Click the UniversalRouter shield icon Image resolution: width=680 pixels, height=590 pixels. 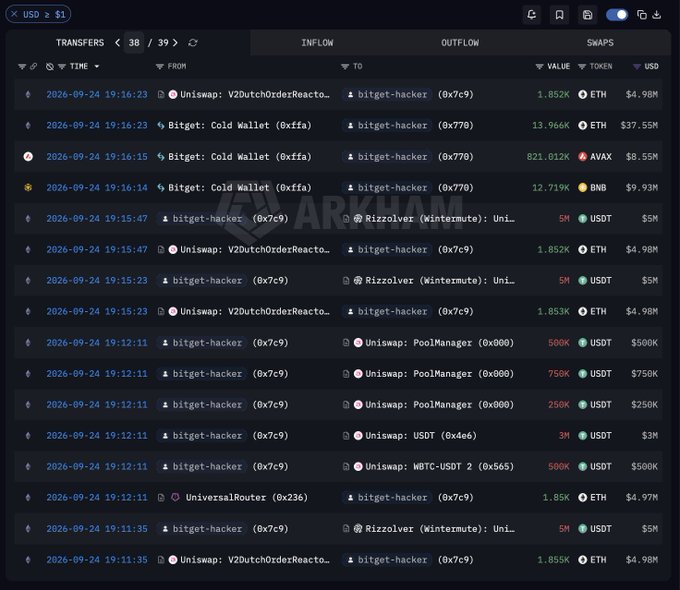click(175, 498)
